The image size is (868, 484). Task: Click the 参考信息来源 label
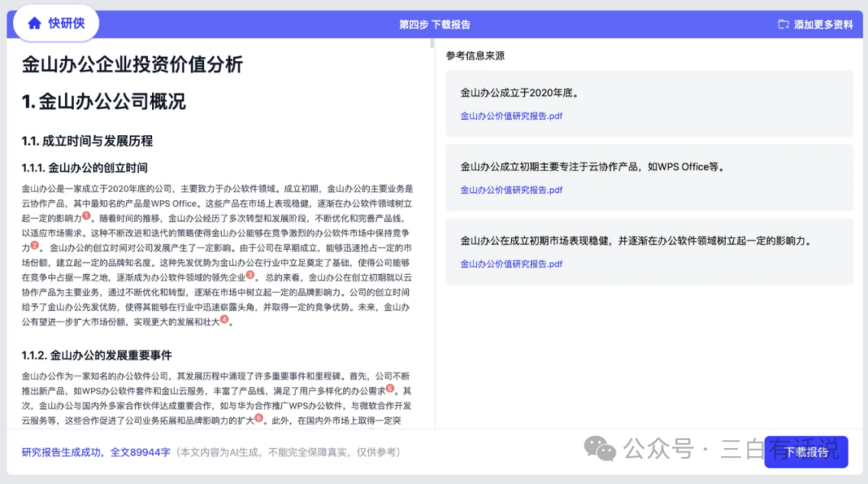point(475,55)
